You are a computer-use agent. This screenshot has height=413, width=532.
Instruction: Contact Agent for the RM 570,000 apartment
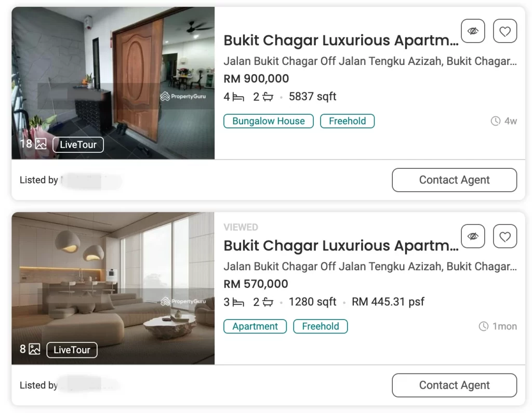[454, 385]
